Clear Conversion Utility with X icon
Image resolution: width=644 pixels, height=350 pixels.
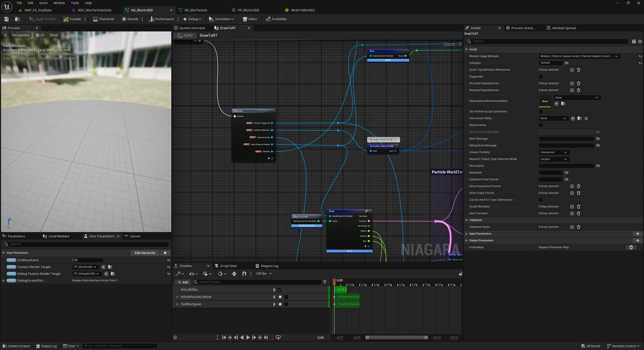(586, 118)
